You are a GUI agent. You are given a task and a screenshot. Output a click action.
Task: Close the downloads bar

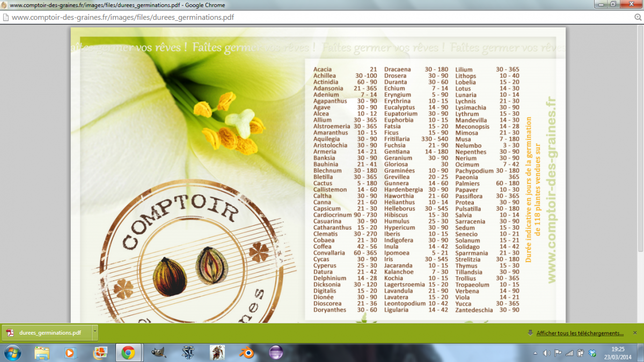pos(635,333)
